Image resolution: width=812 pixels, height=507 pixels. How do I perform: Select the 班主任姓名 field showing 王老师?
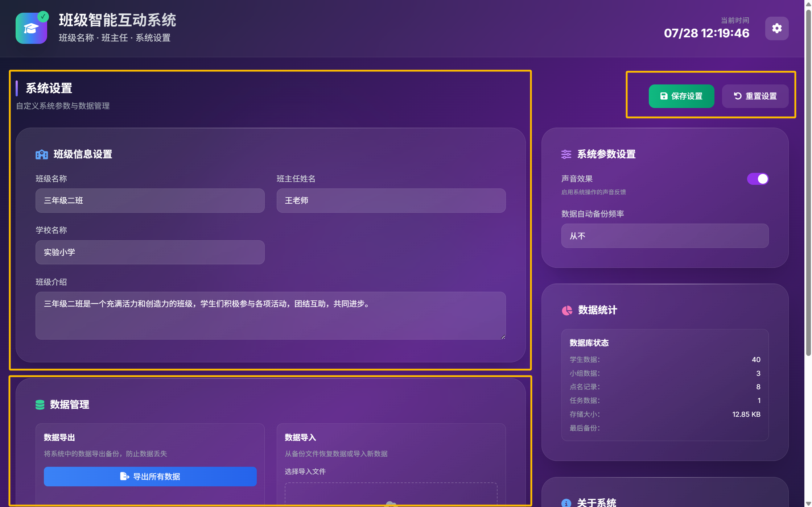coord(391,200)
